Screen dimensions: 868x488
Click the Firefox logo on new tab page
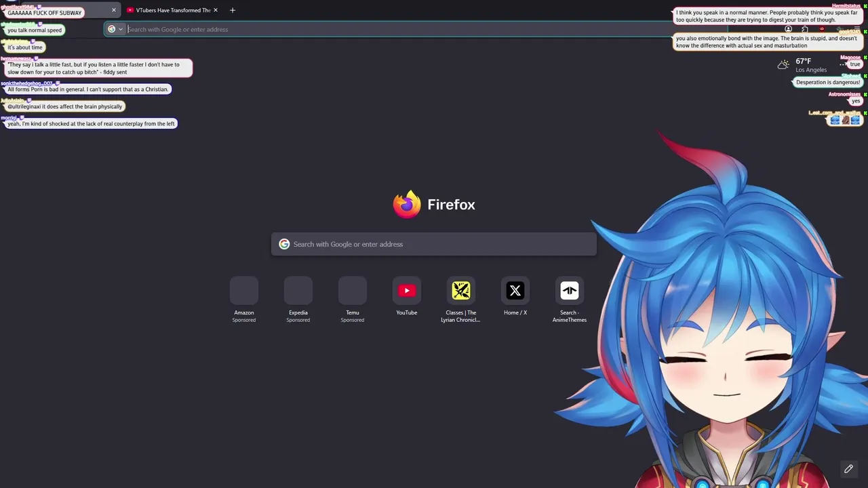tap(407, 204)
